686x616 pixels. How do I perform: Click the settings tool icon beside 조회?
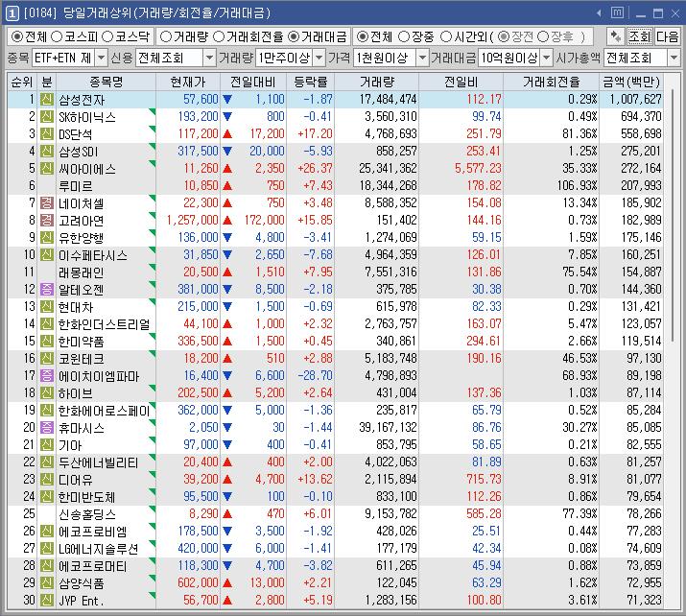point(616,36)
